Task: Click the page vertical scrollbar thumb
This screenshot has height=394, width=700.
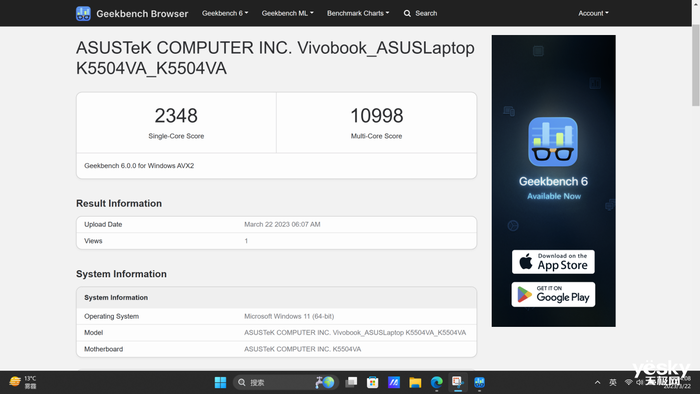Action: point(696,65)
